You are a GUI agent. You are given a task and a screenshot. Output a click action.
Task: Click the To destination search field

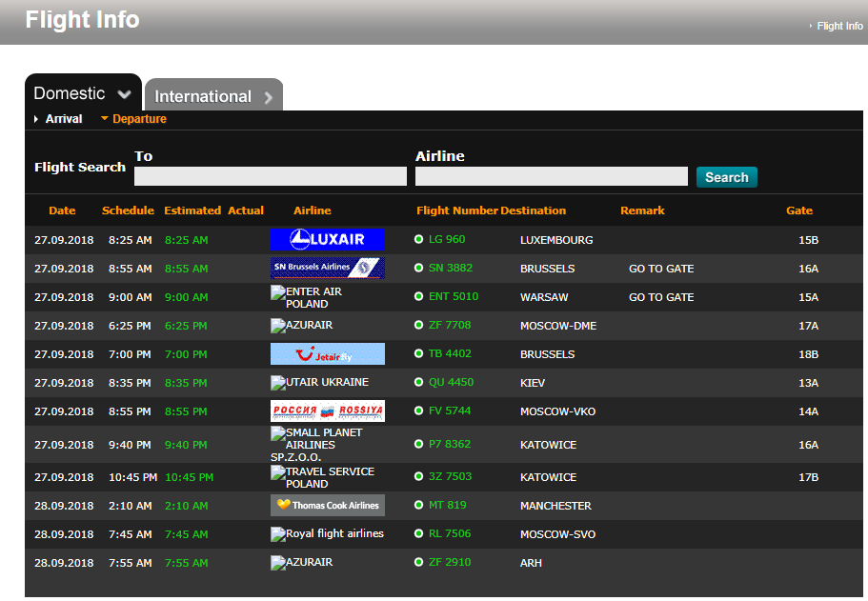pyautogui.click(x=270, y=176)
